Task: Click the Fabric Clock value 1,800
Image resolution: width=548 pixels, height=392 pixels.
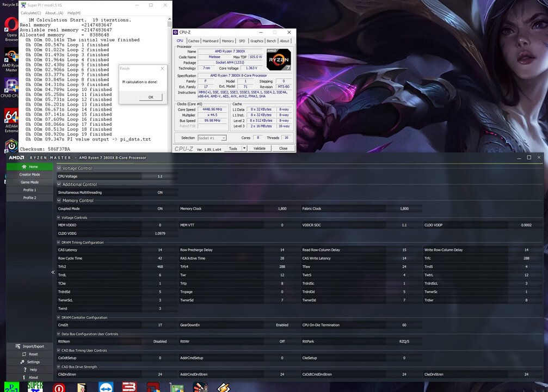Action: tap(404, 209)
